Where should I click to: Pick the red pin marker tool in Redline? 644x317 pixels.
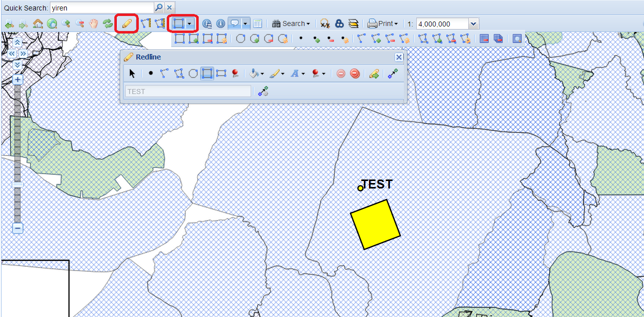tap(236, 73)
